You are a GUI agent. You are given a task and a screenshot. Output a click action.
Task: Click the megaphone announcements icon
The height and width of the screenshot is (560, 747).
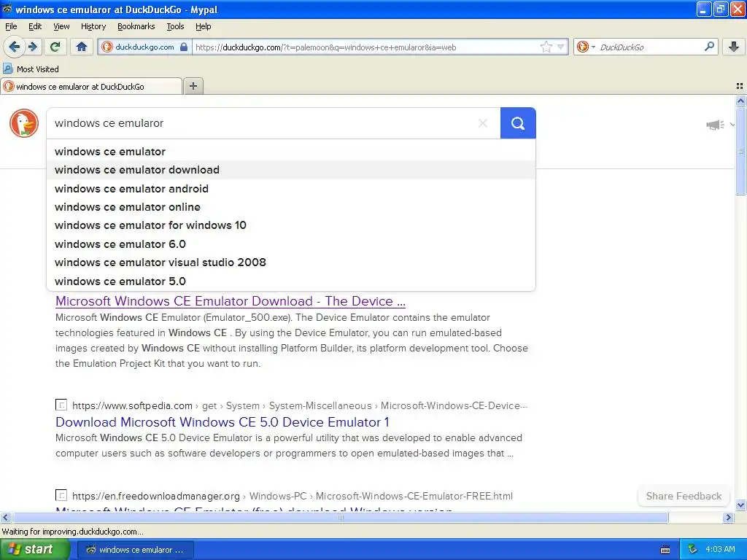tap(715, 125)
